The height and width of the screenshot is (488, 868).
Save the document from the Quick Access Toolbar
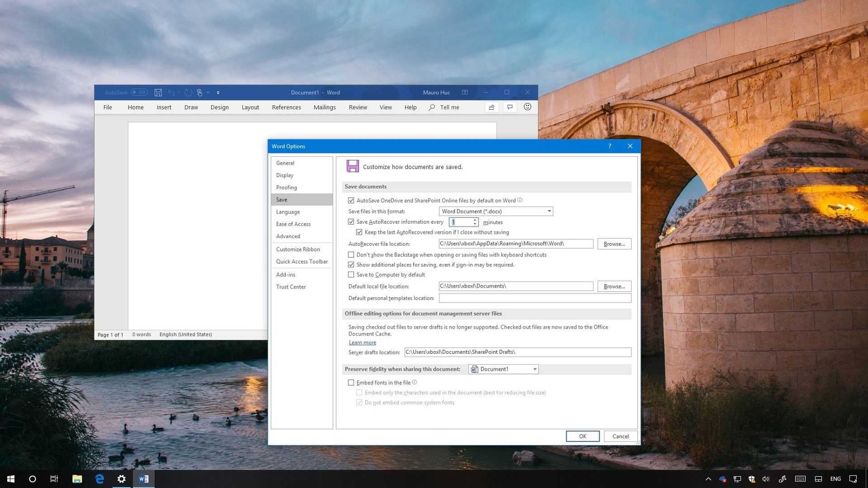(x=158, y=92)
